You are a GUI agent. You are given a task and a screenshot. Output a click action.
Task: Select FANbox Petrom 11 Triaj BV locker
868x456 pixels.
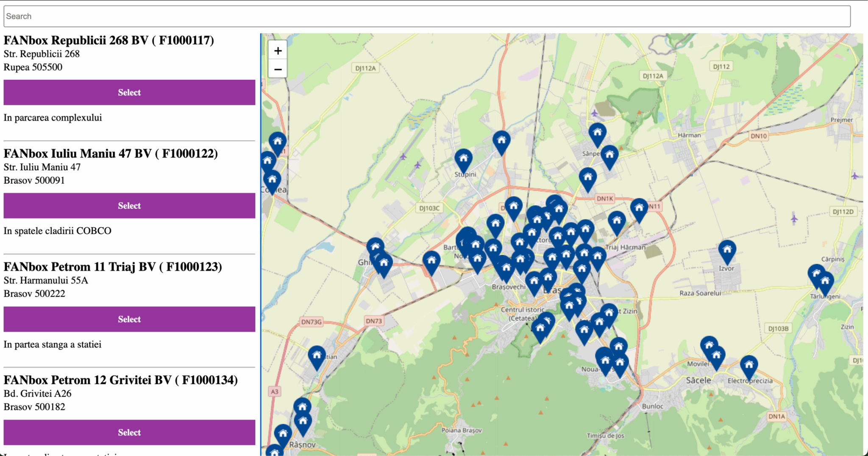click(129, 319)
